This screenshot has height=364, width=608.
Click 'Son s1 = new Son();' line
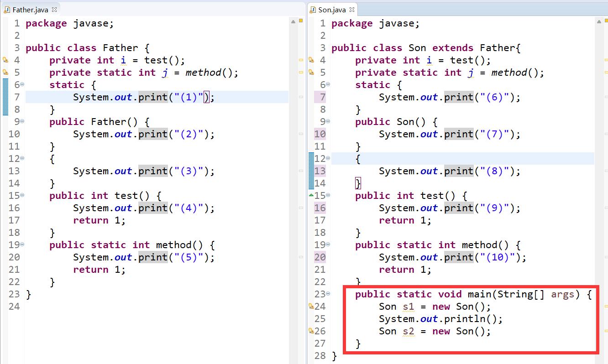coord(435,307)
